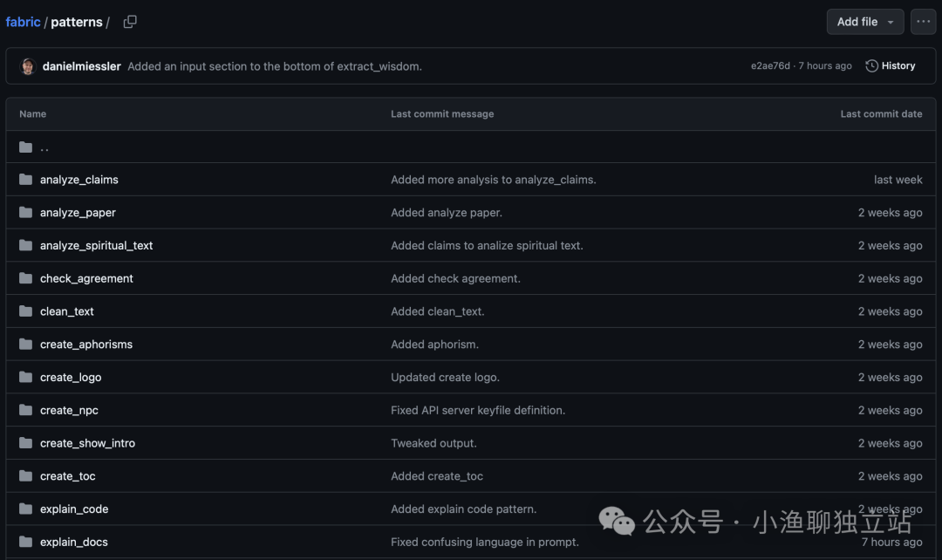Viewport: 942px width, 560px height.
Task: Click the create_logo folder icon
Action: [25, 378]
